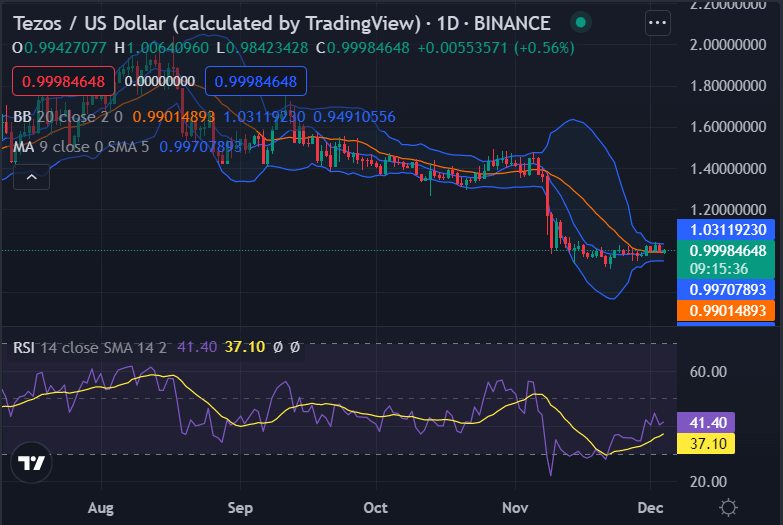Screen dimensions: 783x525
Task: Click the current price label 0.99984648 on axis
Action: click(726, 251)
